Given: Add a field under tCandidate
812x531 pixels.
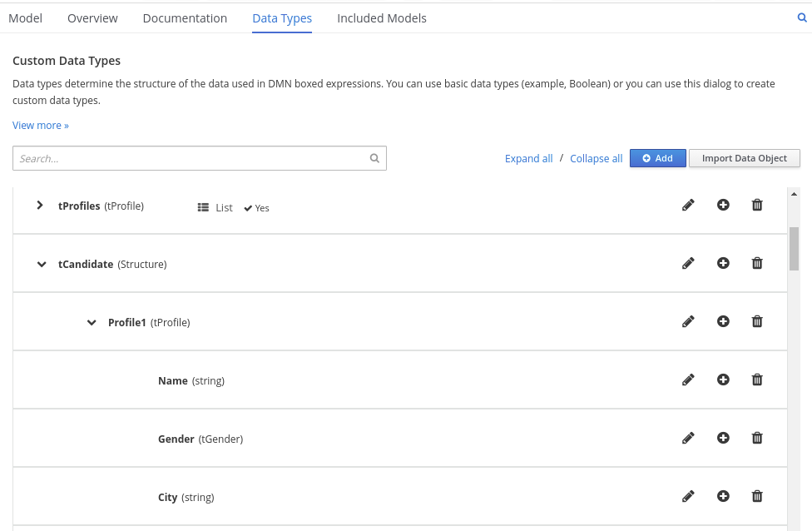Looking at the screenshot, I should [x=723, y=263].
